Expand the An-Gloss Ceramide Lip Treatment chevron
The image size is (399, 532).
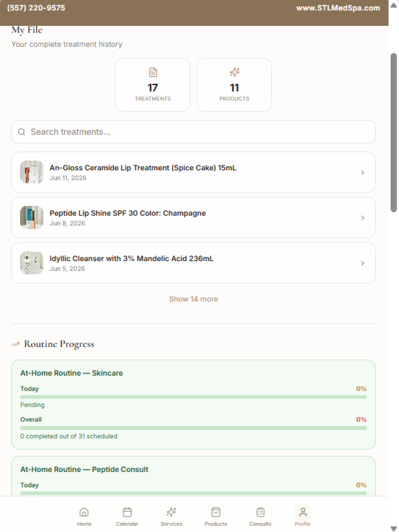click(362, 172)
